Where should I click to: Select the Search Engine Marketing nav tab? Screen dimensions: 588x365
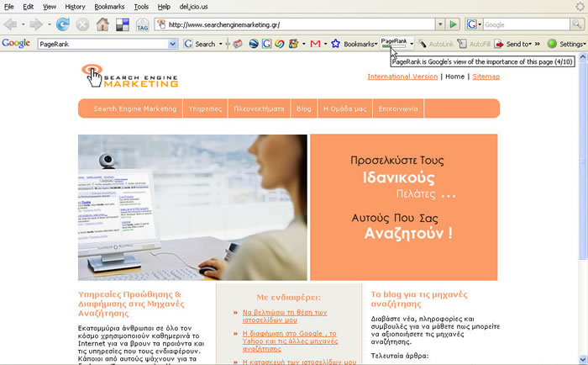tap(134, 108)
